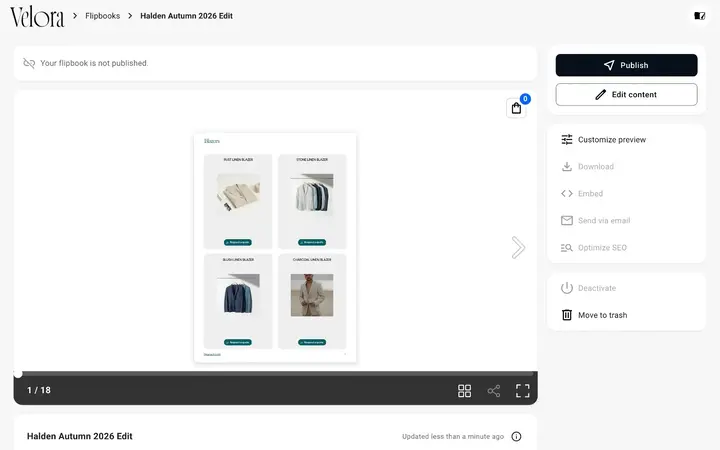Click the green button under hanging blazers image
The width and height of the screenshot is (720, 450).
tap(312, 242)
